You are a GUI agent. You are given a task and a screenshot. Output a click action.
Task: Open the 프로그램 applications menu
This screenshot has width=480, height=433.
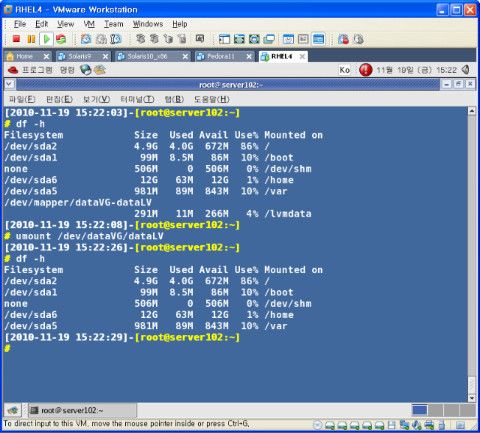coord(37,70)
